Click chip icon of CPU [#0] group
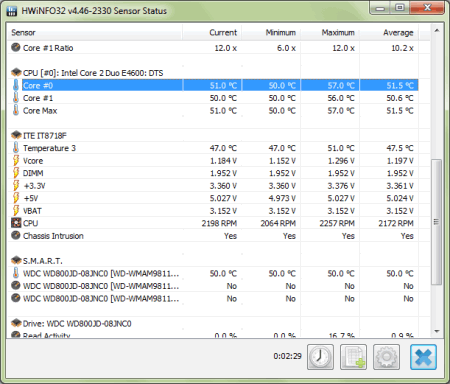 [16, 73]
